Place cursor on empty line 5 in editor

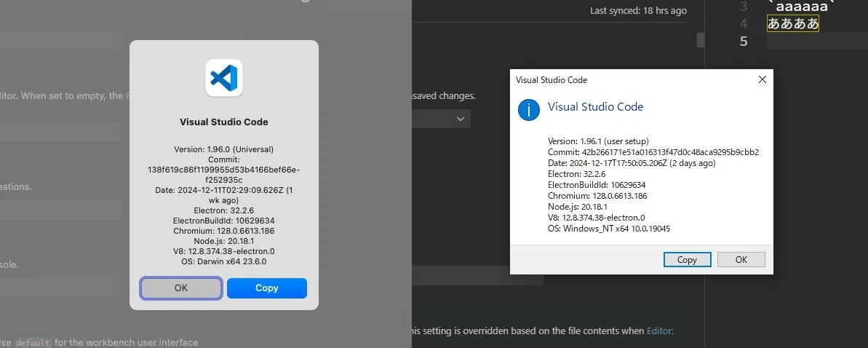(x=815, y=41)
